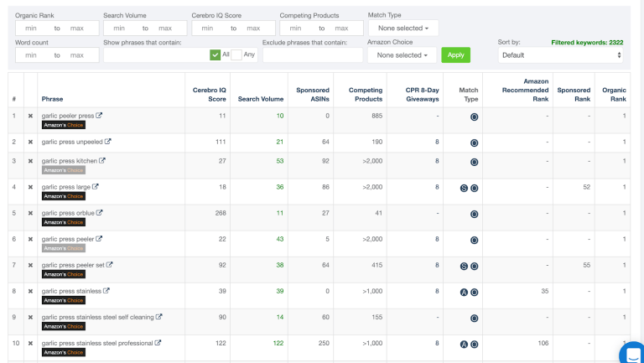Click Cerebro IQ Score max input field
Screen dimensions: 644x363
pos(255,28)
